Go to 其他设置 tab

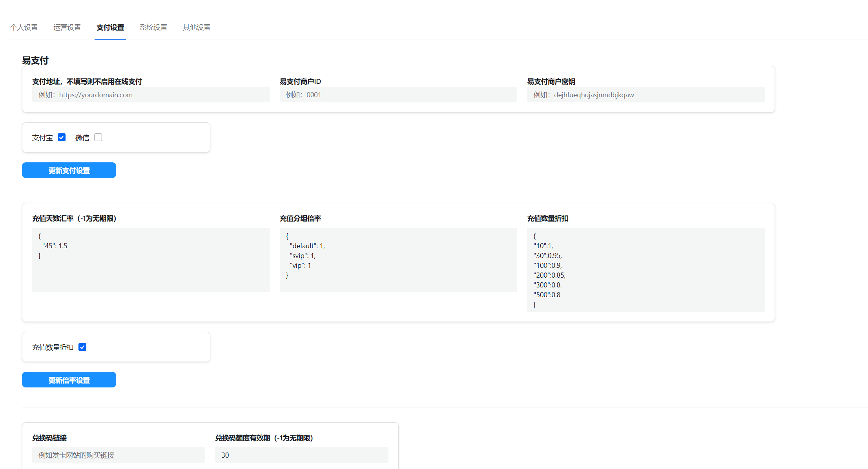(x=197, y=27)
